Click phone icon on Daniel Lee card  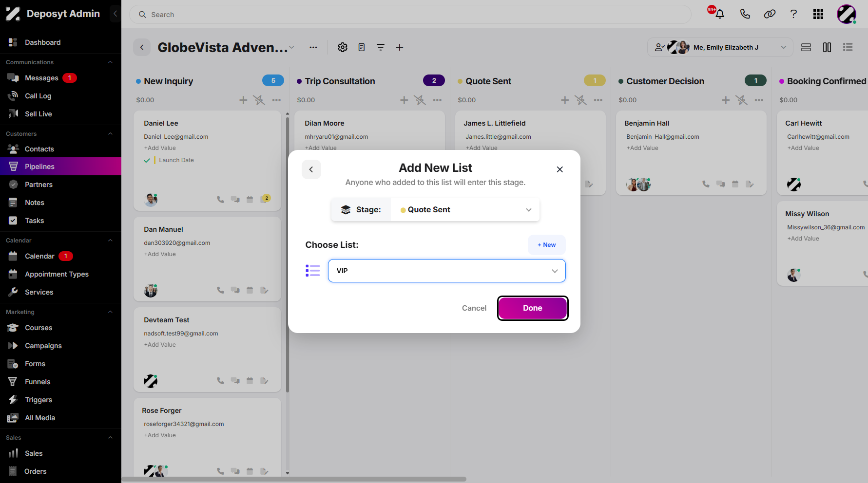tap(220, 199)
